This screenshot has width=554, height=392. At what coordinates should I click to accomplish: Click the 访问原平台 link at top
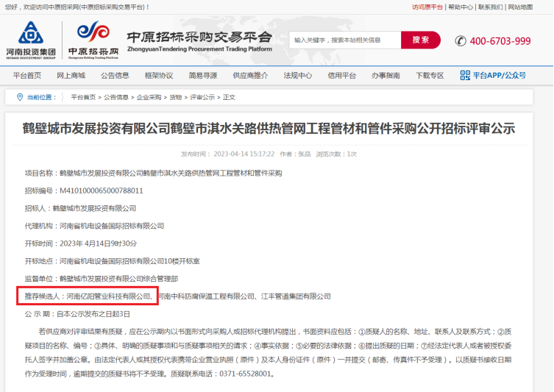click(427, 7)
